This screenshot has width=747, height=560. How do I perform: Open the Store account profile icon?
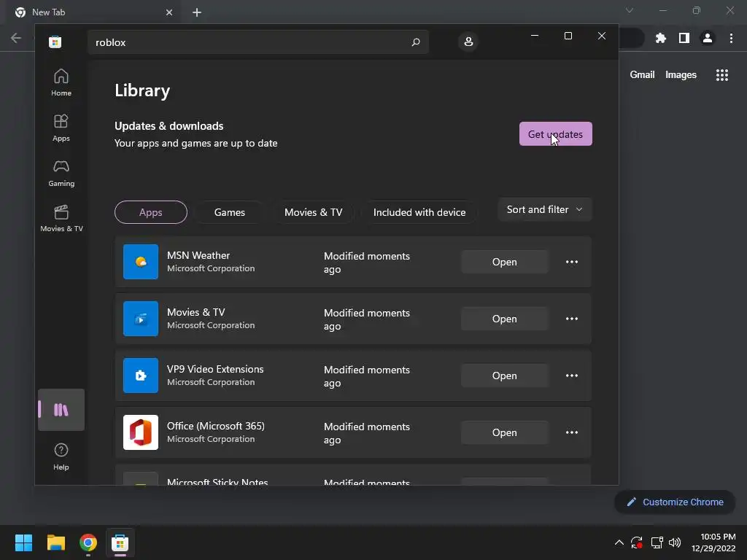point(468,42)
